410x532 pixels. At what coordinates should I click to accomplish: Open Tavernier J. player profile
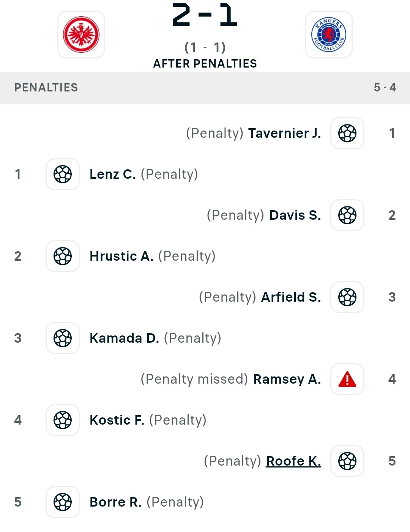285,133
